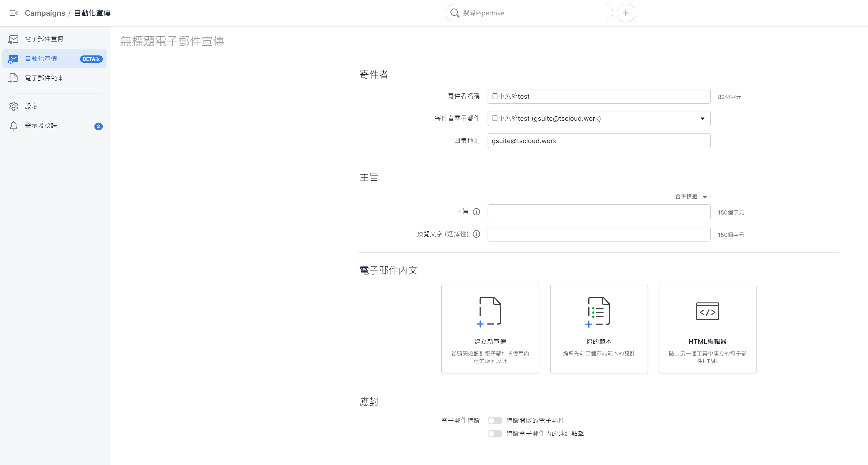Click the Campaigns breadcrumb link

click(x=45, y=13)
